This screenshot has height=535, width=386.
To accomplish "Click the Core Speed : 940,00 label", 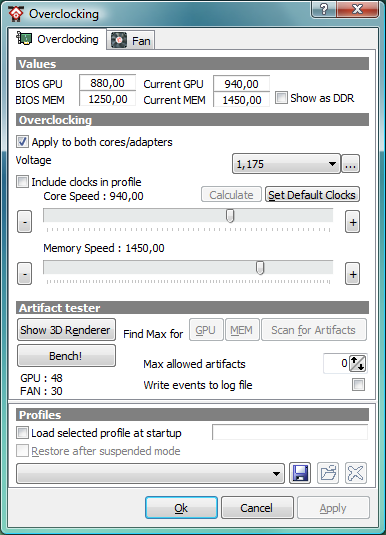I will click(x=94, y=196).
